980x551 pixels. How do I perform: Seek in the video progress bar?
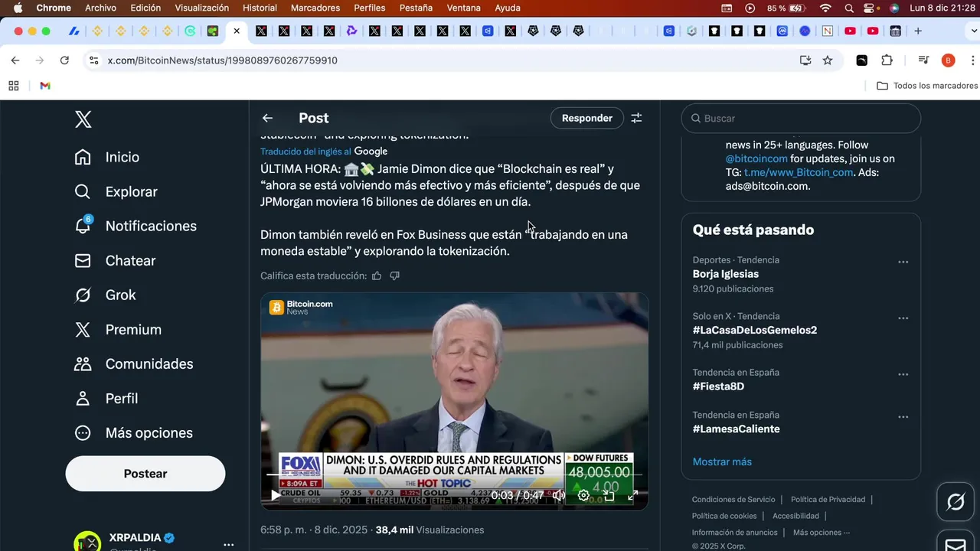coord(454,475)
